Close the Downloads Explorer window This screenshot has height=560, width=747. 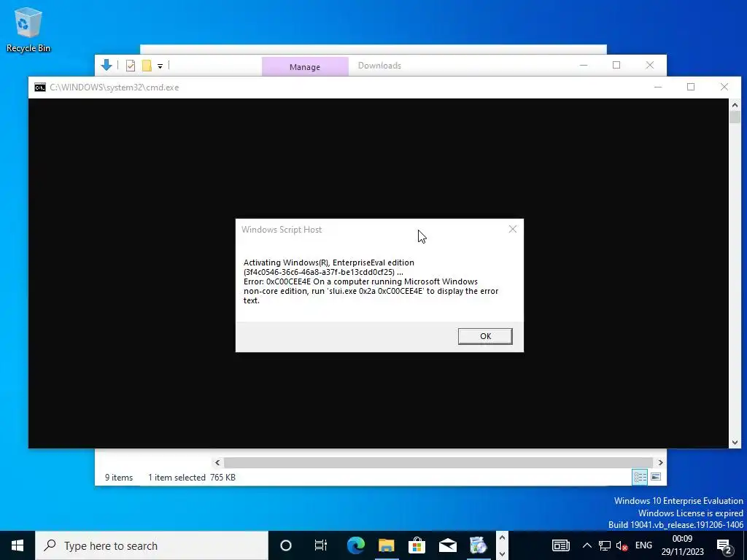point(650,65)
